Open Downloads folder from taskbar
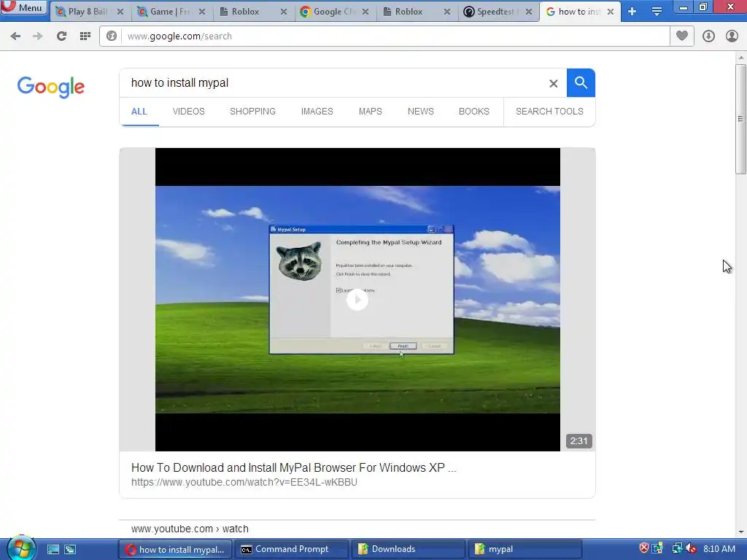 (x=408, y=550)
